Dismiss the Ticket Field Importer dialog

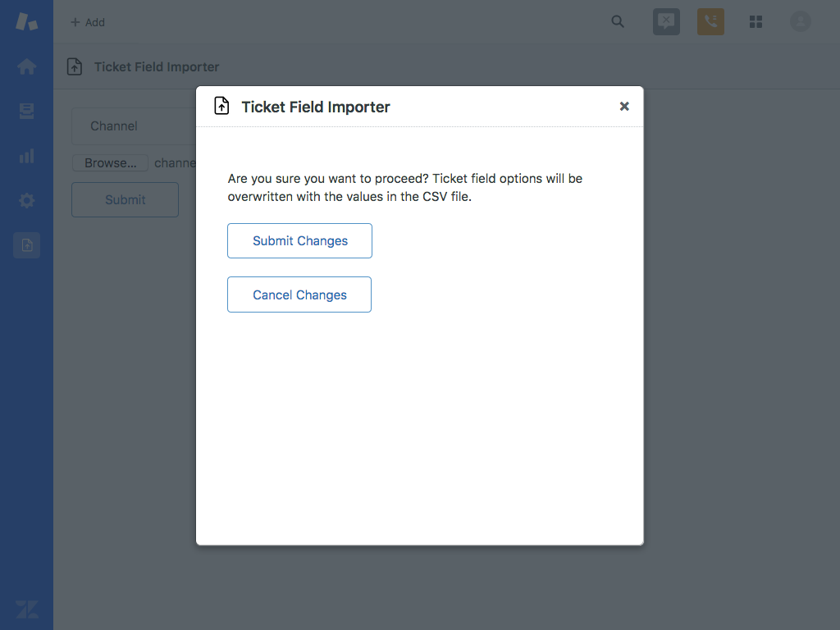point(624,106)
